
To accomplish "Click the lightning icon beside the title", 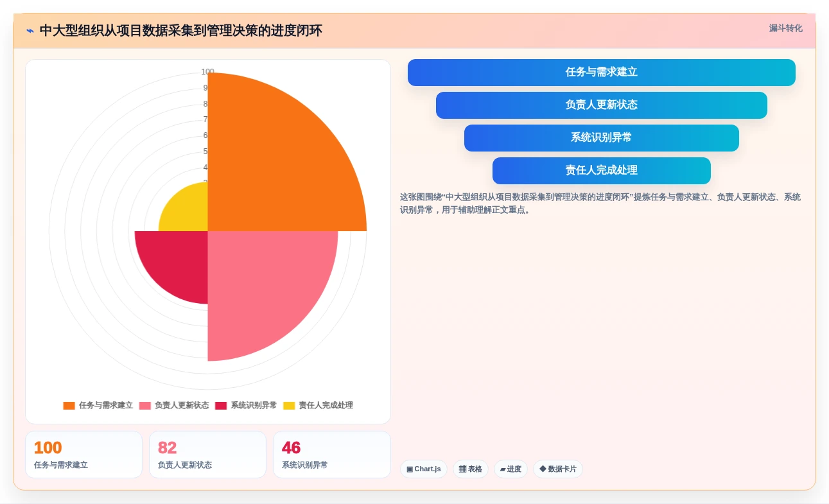I will pos(30,31).
